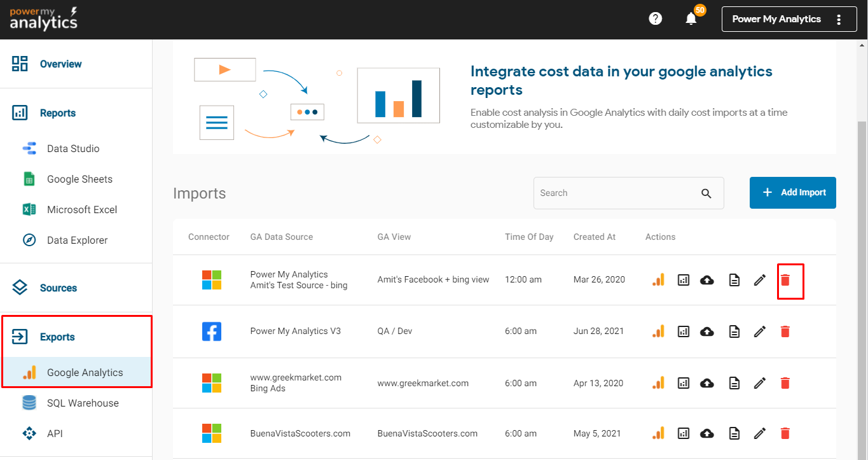Click the Imports search field
868x460 pixels.
pyautogui.click(x=614, y=193)
